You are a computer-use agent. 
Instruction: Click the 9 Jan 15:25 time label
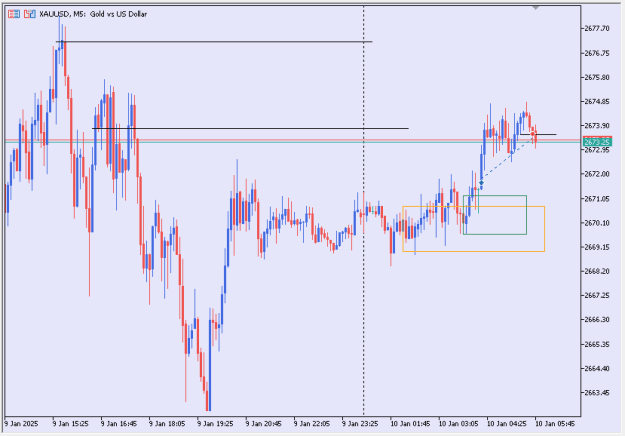(71, 424)
